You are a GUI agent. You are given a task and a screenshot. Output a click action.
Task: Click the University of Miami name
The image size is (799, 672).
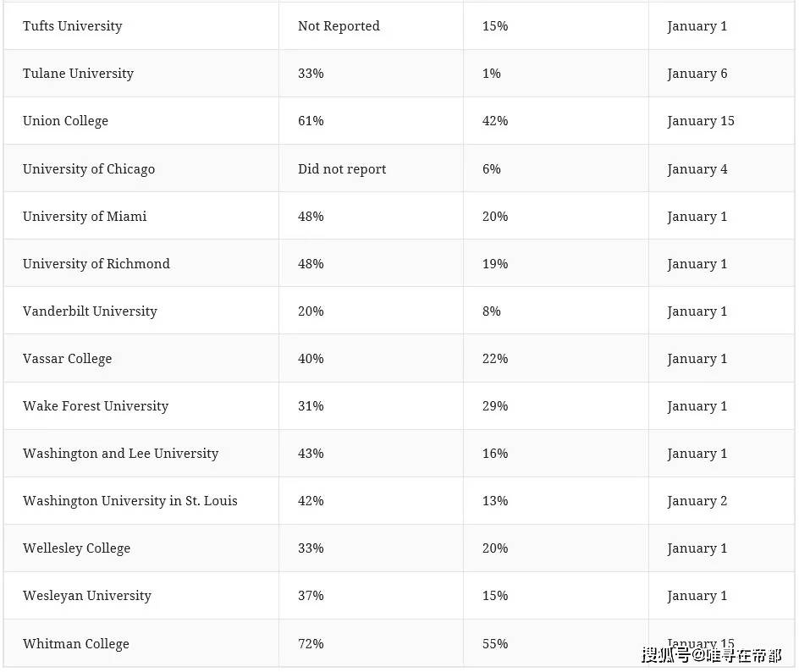pyautogui.click(x=85, y=217)
